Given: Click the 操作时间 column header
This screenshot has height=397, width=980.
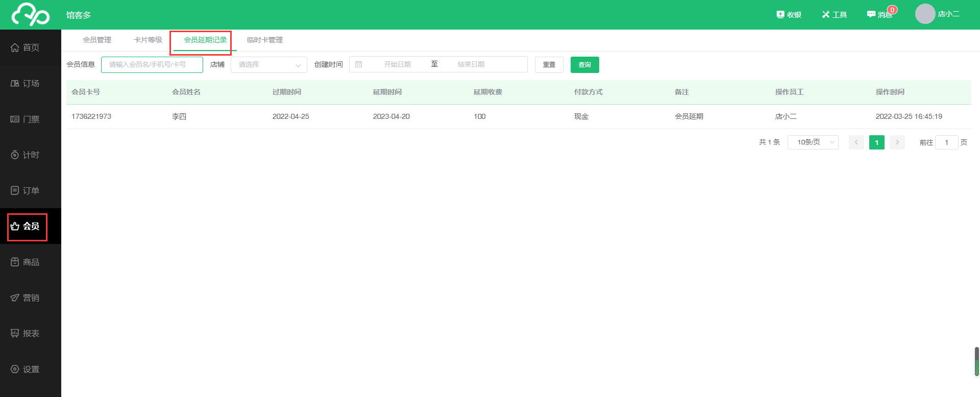Looking at the screenshot, I should point(890,92).
